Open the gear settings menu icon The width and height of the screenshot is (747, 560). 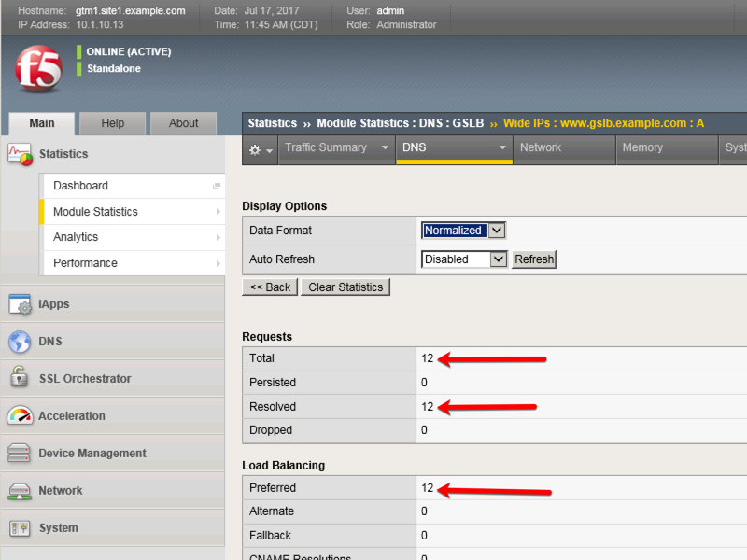(255, 150)
